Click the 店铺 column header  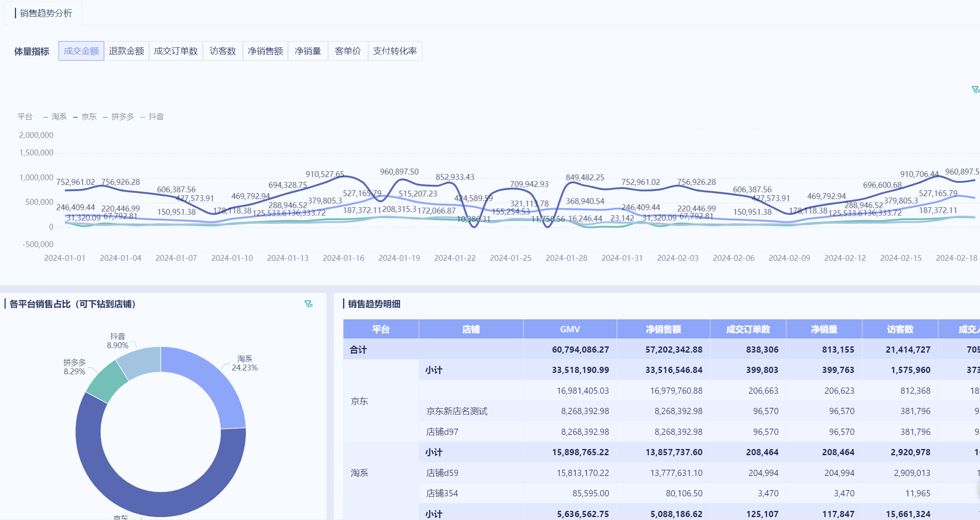pyautogui.click(x=471, y=329)
